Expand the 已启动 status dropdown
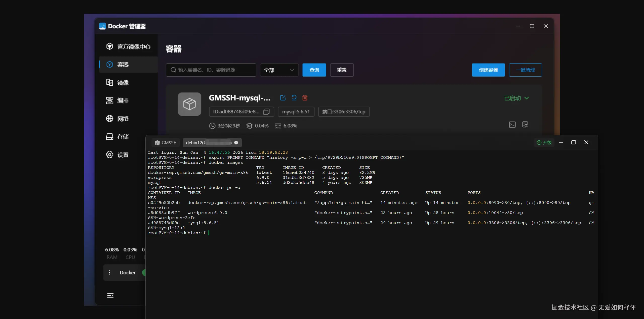The height and width of the screenshot is (319, 644). (516, 98)
